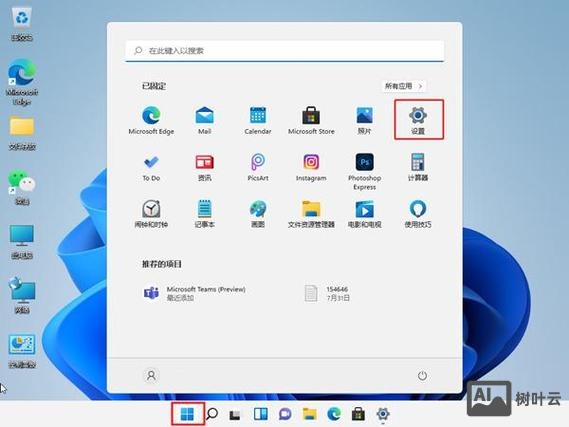
Task: Launch PicsArt
Action: tap(258, 167)
